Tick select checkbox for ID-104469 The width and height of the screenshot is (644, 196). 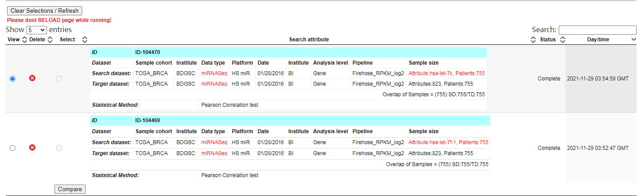click(x=59, y=148)
